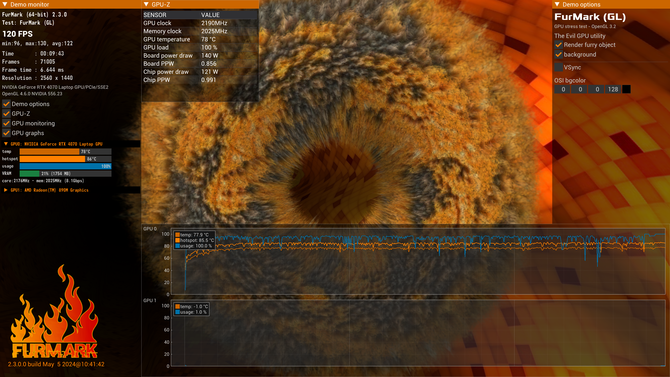Click the blue GPU usage bar
Viewport: 670px width, 377px height.
[x=65, y=166]
